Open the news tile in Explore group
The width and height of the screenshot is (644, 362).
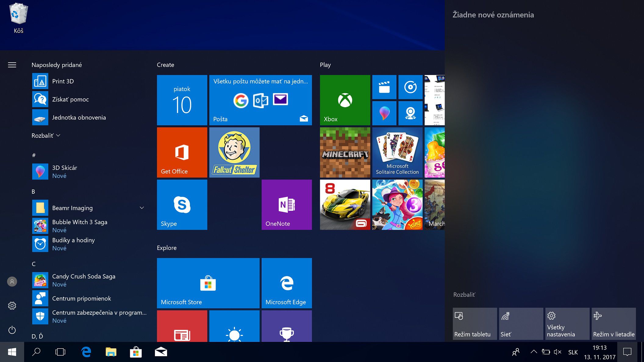(182, 326)
